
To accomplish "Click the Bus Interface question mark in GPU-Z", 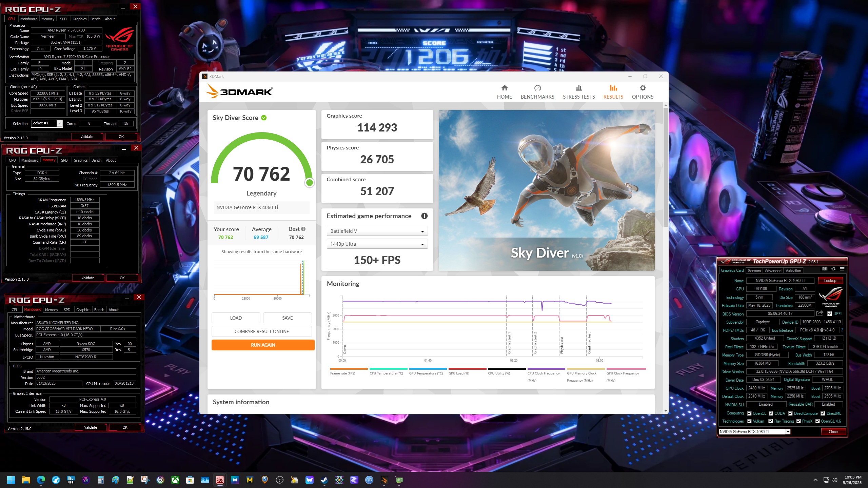I will pos(842,330).
